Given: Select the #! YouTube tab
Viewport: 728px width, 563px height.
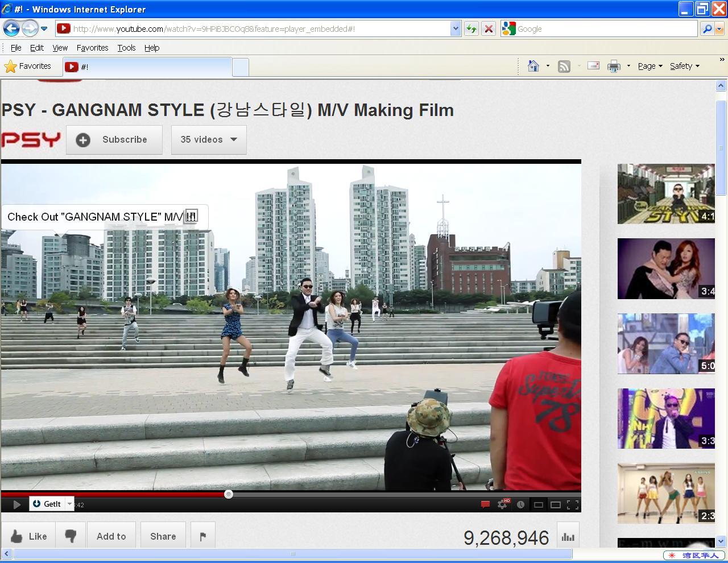Looking at the screenshot, I should tap(147, 67).
